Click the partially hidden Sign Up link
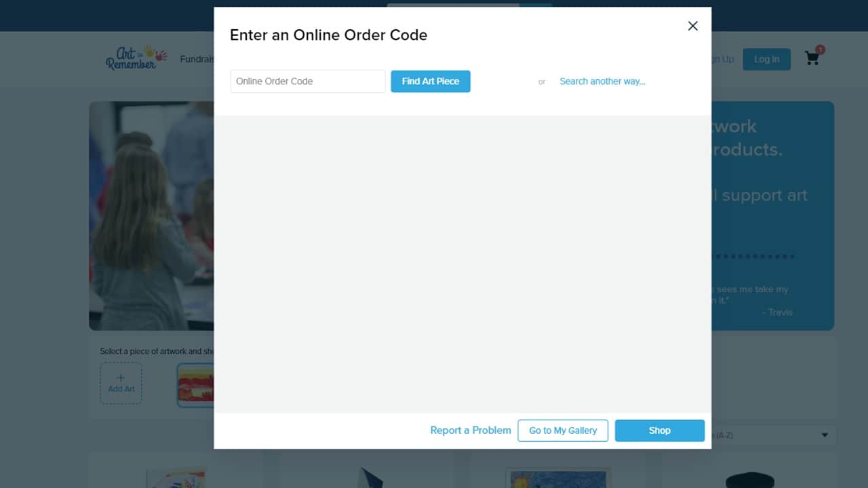Viewport: 868px width, 488px height. [x=723, y=59]
